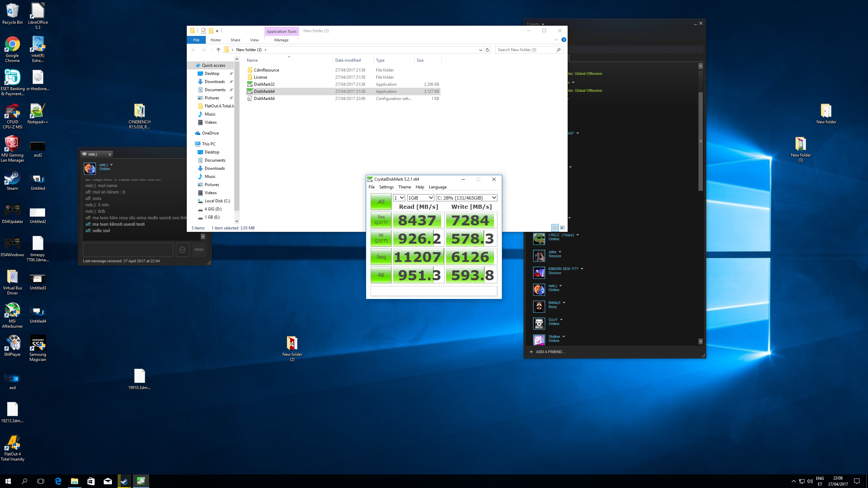
Task: Select DS4Windows desktop icon
Action: click(x=13, y=246)
